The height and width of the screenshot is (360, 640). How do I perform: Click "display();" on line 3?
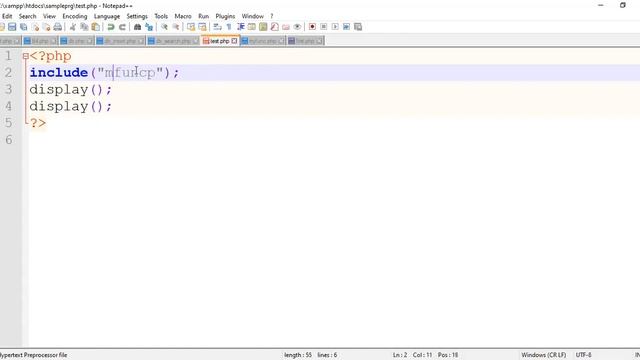pyautogui.click(x=70, y=89)
